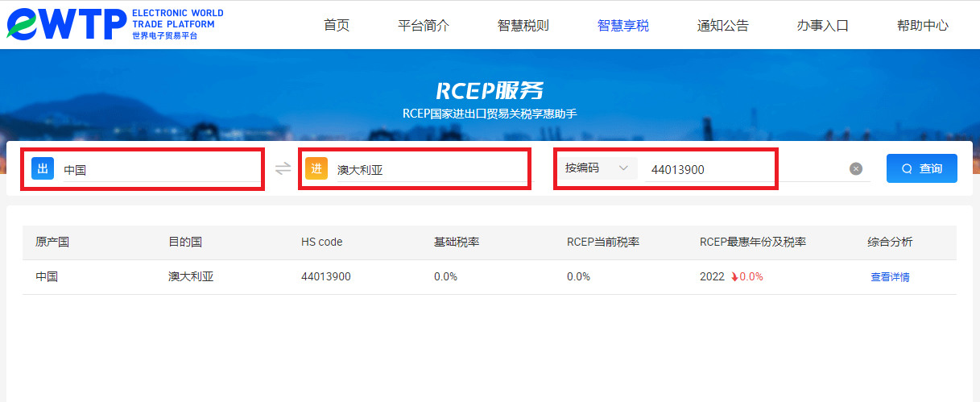Click the RCEP国家进出口贸易关税享惠助手 subtitle

[490, 114]
